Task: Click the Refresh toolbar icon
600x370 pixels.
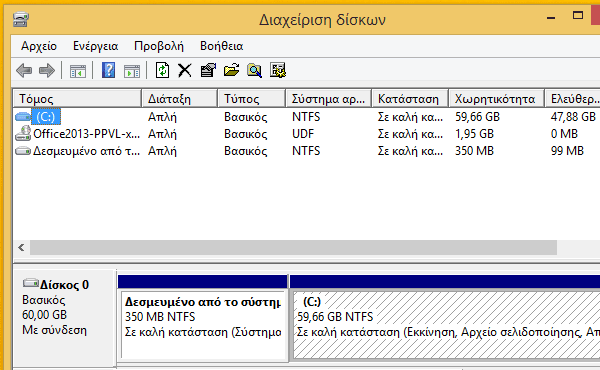Action: click(163, 70)
